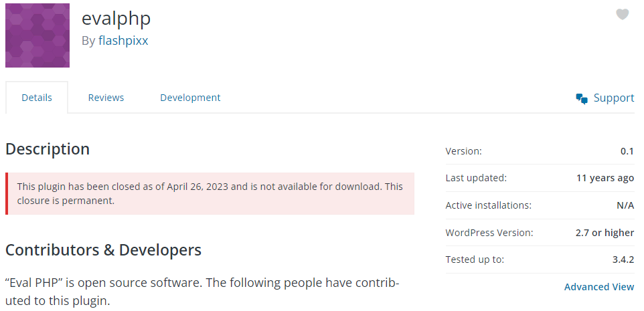Click the 'Tested up to:' label
This screenshot has height=311, width=644.
coord(475,260)
